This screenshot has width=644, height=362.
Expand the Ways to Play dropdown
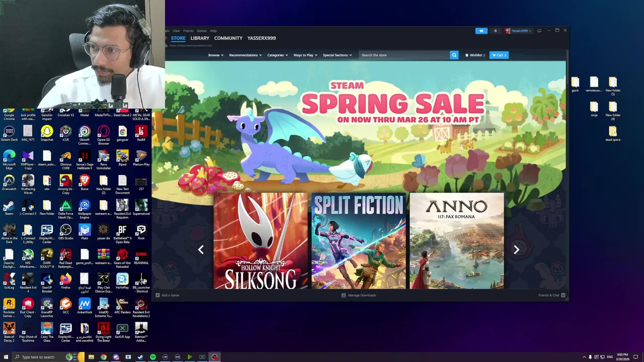(x=305, y=55)
